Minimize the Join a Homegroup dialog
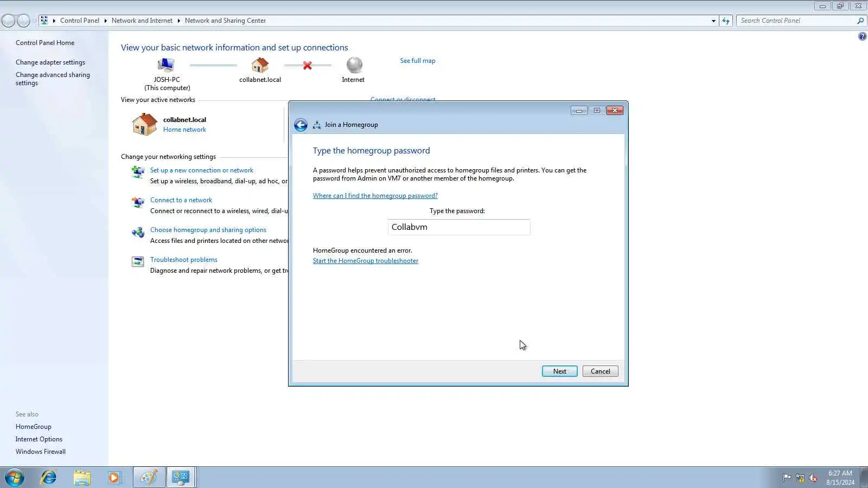868x488 pixels. 579,111
